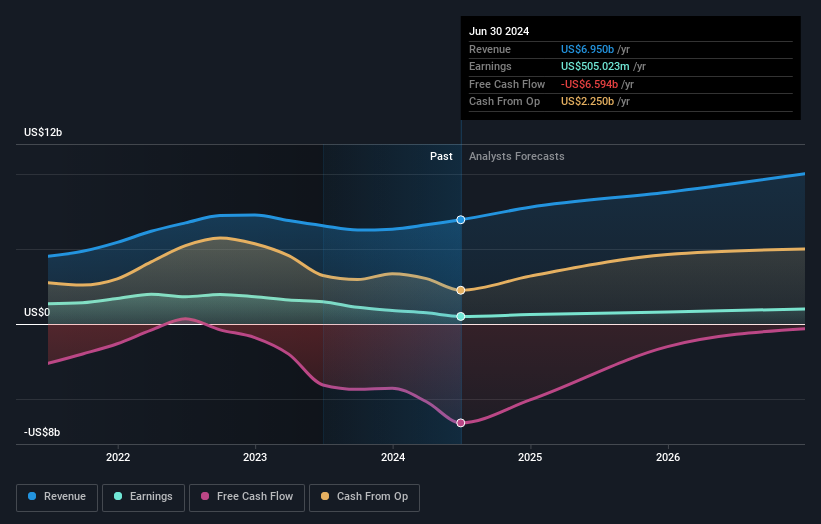Click the Cash From Op tooltip row label
Viewport: 821px width, 524px height.
click(504, 102)
